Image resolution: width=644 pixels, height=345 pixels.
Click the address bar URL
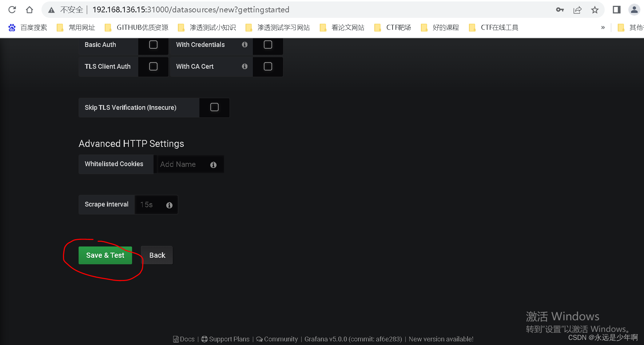click(191, 10)
